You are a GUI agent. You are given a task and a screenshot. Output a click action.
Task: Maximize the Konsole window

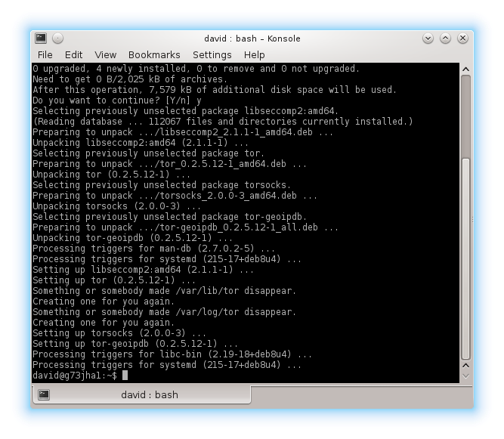click(x=445, y=39)
